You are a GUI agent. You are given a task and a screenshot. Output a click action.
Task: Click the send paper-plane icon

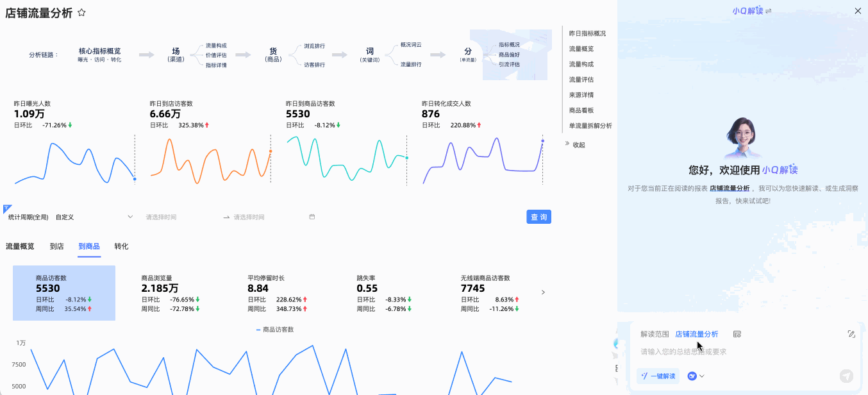click(846, 376)
